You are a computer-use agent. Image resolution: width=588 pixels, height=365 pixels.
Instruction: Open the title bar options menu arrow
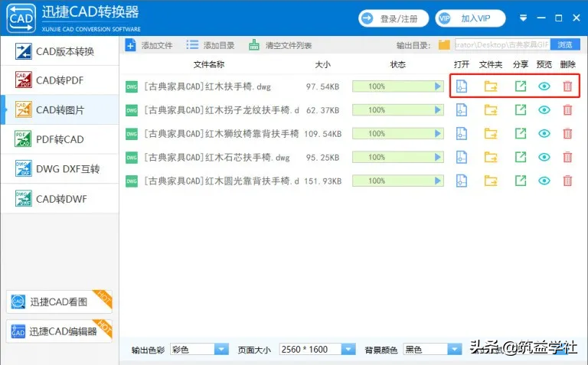(x=523, y=18)
